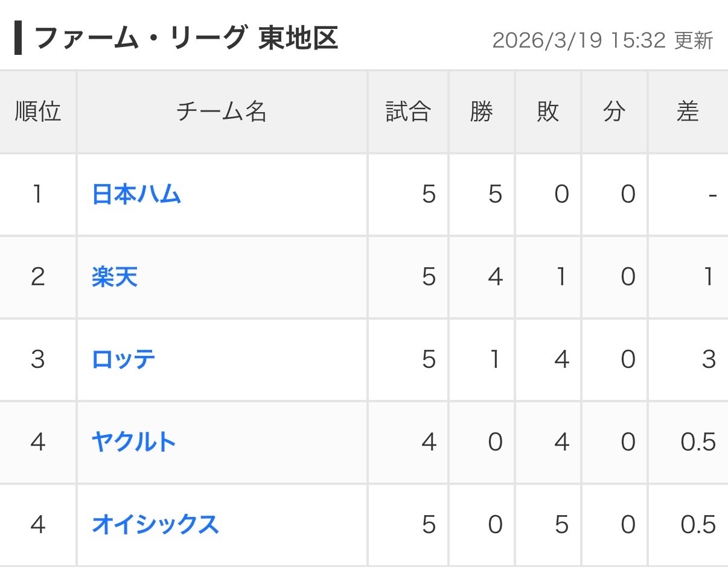This screenshot has width=728, height=573.
Task: Select the ヤクルト team link
Action: [x=134, y=442]
